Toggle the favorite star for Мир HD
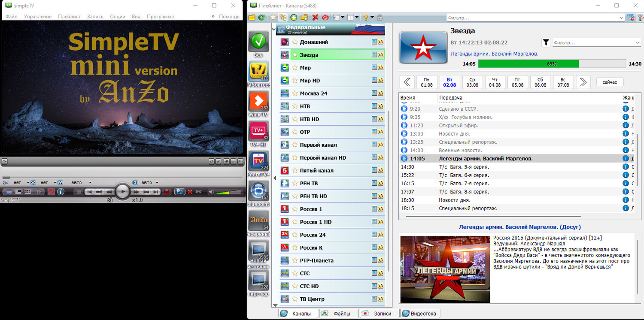 click(x=295, y=81)
